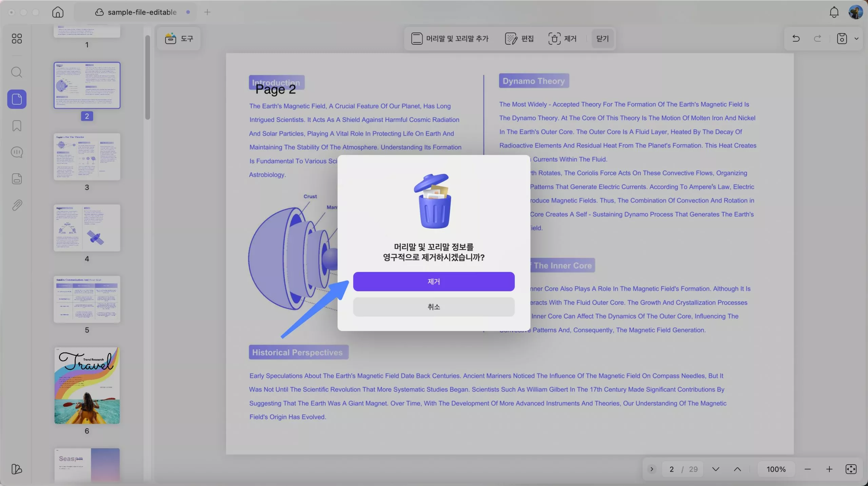Viewport: 868px width, 486px height.
Task: Open thumbnail grid view icon in sidebar
Action: click(x=17, y=38)
